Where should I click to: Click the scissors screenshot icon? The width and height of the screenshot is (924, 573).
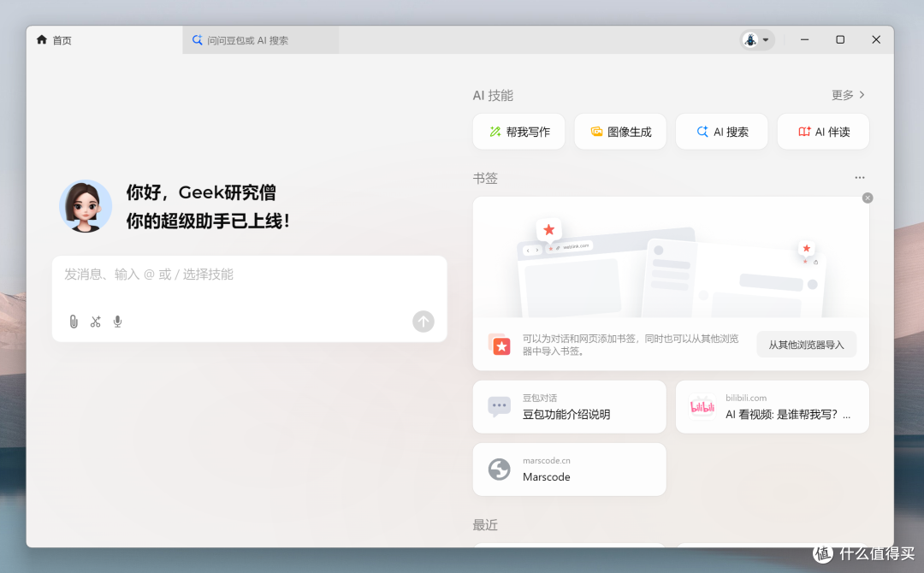click(x=96, y=322)
